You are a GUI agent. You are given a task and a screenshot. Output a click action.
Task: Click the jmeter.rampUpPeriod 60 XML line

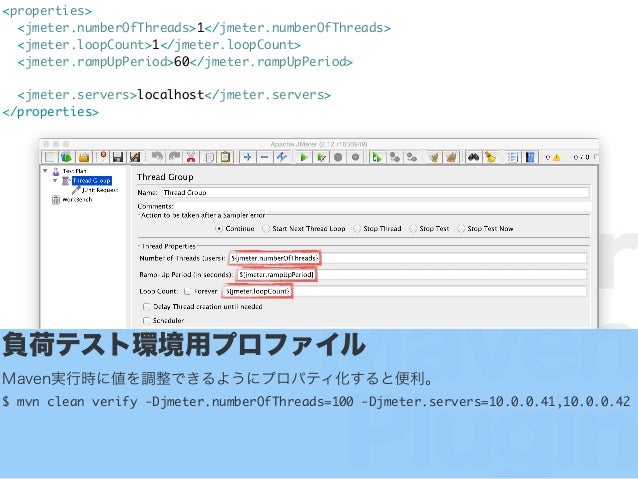click(185, 62)
